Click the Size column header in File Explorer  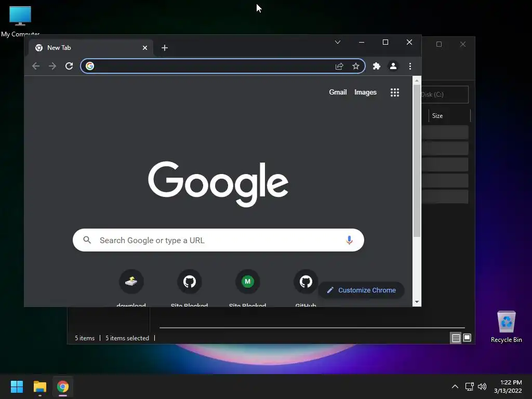(449, 116)
